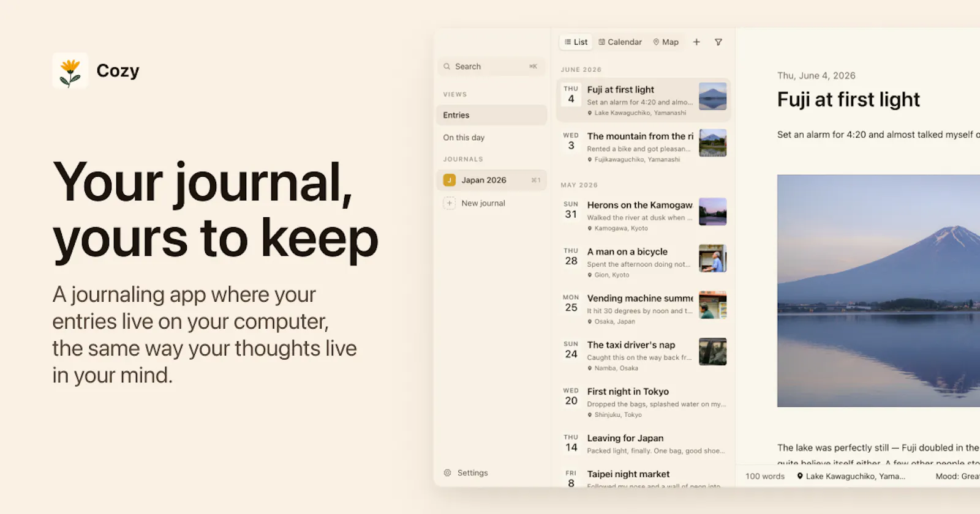The image size is (980, 514).
Task: Open the First night in Tokyo entry
Action: tap(644, 402)
